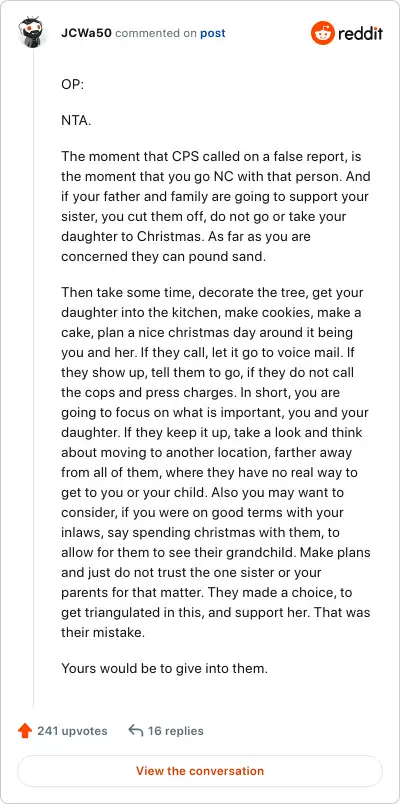Open the "16 replies" link
This screenshot has width=400, height=804.
pos(175,731)
